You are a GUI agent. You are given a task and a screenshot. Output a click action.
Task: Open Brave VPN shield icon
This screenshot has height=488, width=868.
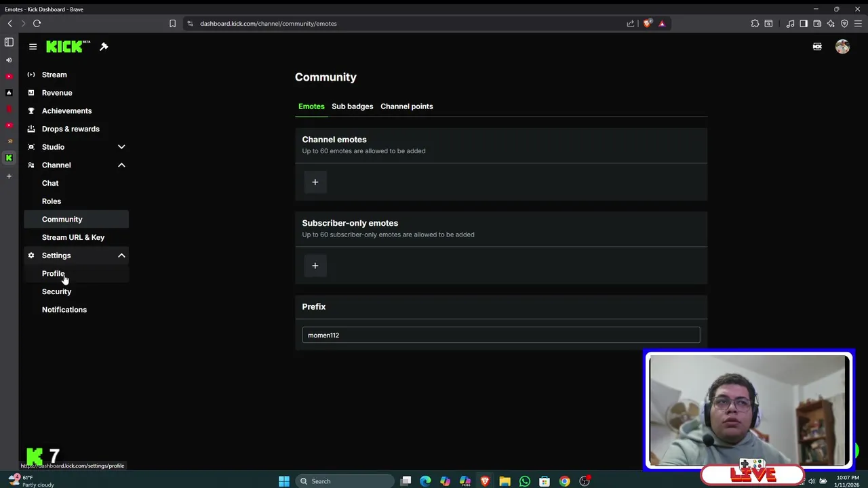[x=844, y=23]
